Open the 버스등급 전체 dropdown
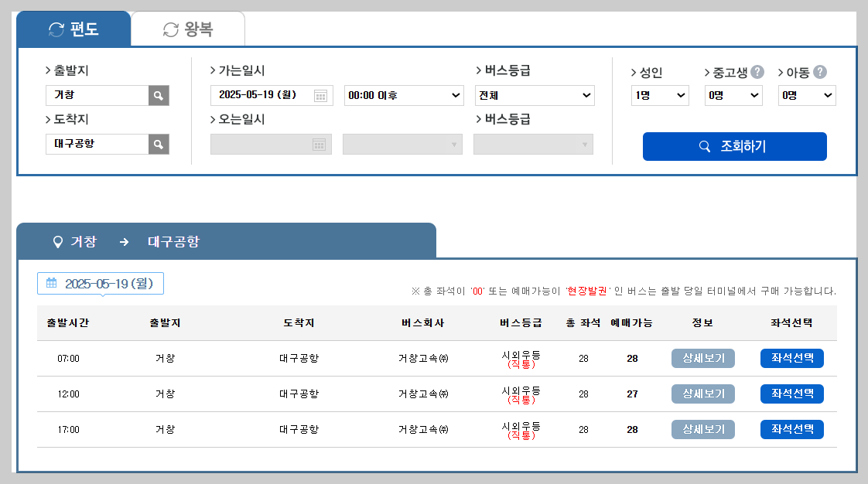The image size is (868, 484). [535, 95]
